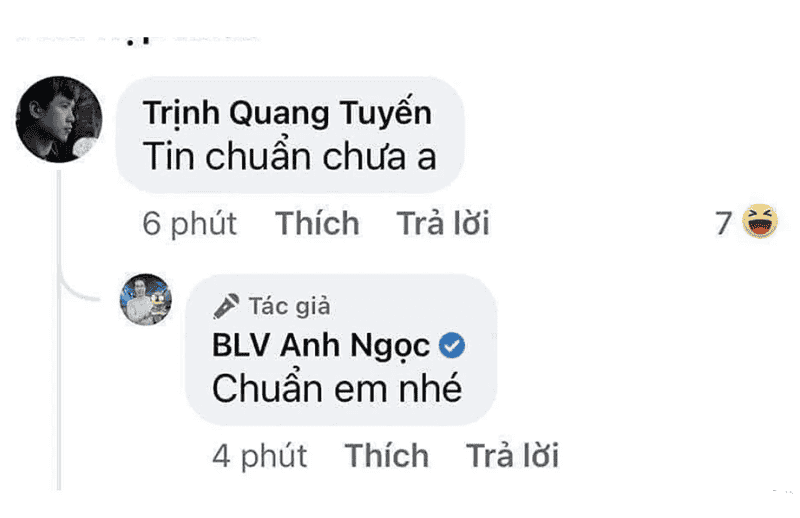View the 7 reactions count

tap(723, 223)
